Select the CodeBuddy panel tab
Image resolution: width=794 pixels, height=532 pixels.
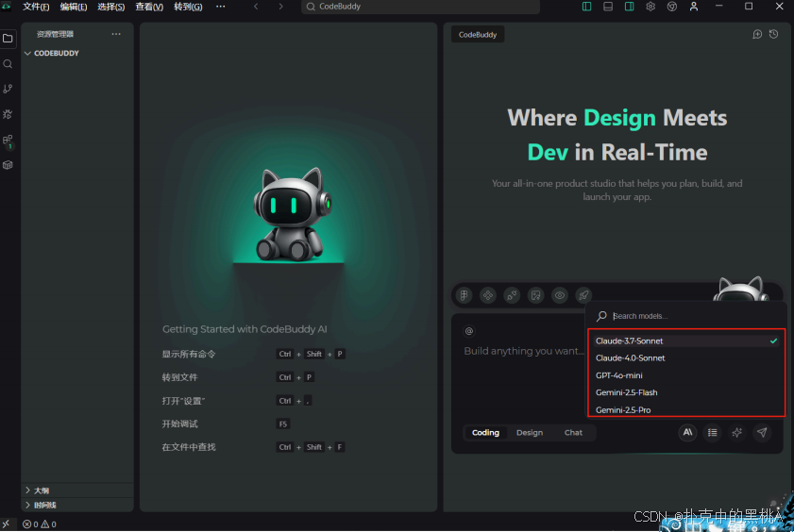(x=478, y=34)
